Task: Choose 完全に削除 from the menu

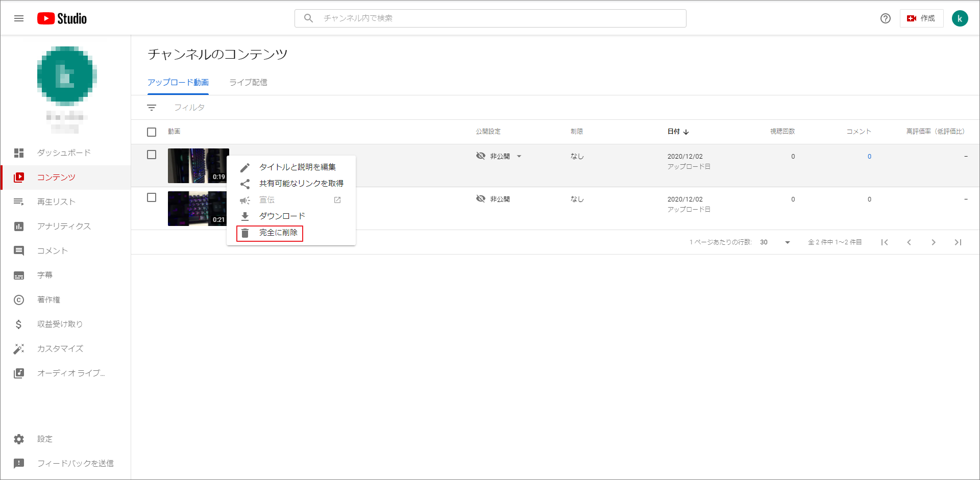Action: [x=291, y=233]
